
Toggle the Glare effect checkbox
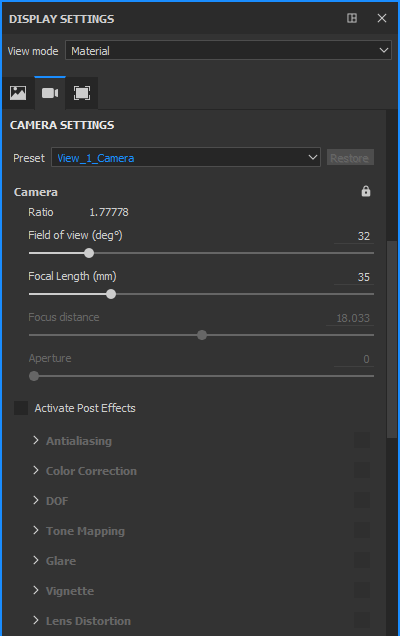[x=362, y=561]
